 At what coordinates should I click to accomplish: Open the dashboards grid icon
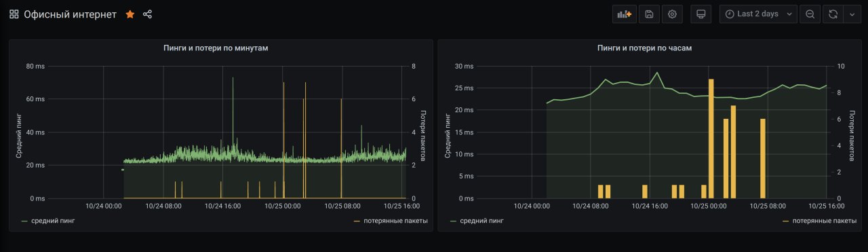coord(14,14)
